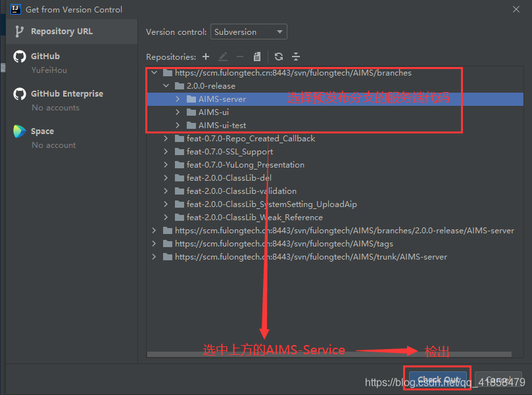Expand feat-0.7.0-SSL_Support branch
Viewport: 532px width, 395px height.
click(166, 152)
